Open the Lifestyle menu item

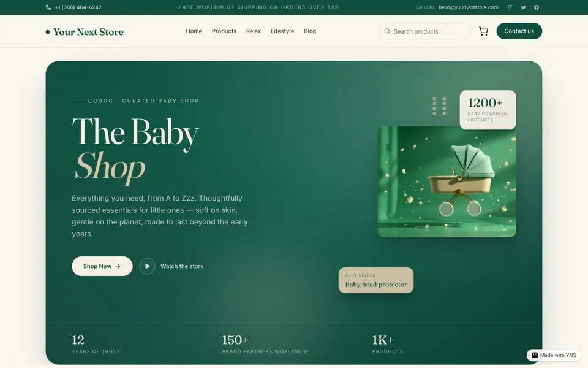(x=282, y=31)
